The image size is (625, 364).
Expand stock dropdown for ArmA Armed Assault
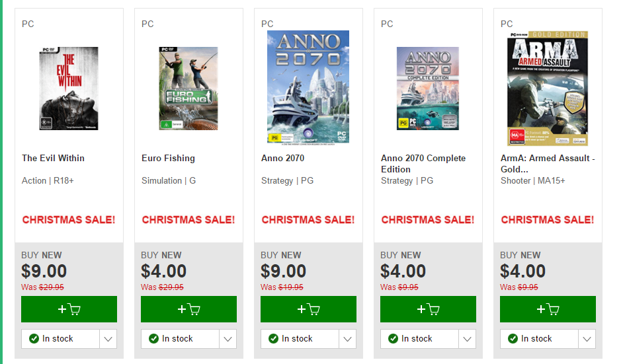click(587, 339)
